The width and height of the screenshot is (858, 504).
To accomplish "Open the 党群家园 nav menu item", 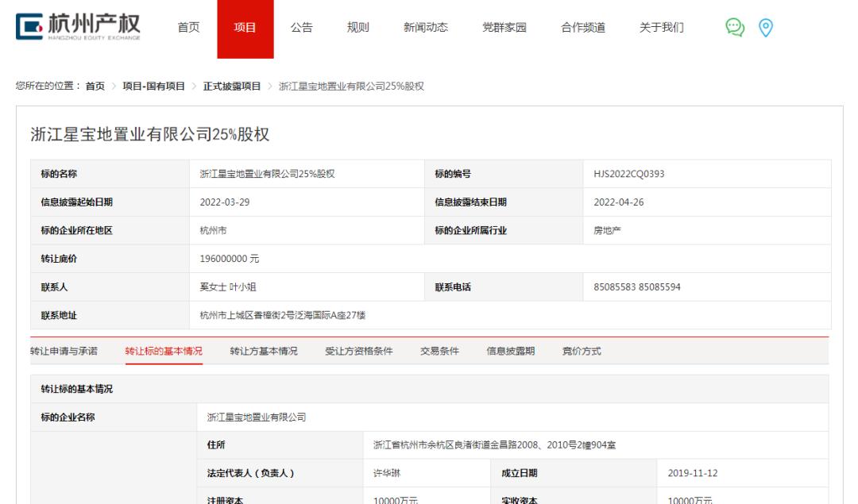I will click(x=504, y=27).
